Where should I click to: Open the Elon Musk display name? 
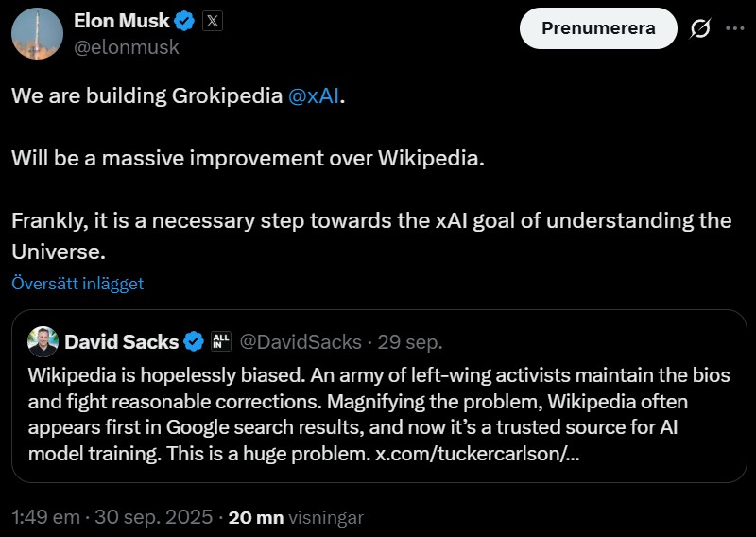122,21
